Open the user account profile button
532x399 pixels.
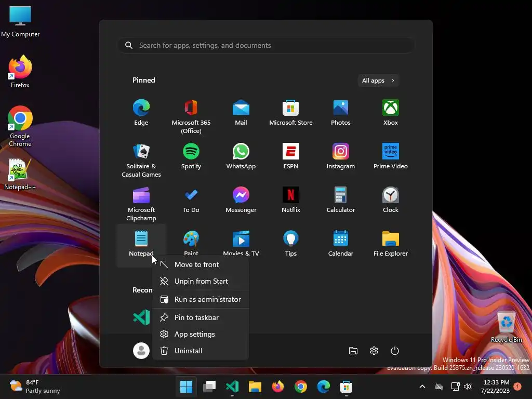coord(141,351)
